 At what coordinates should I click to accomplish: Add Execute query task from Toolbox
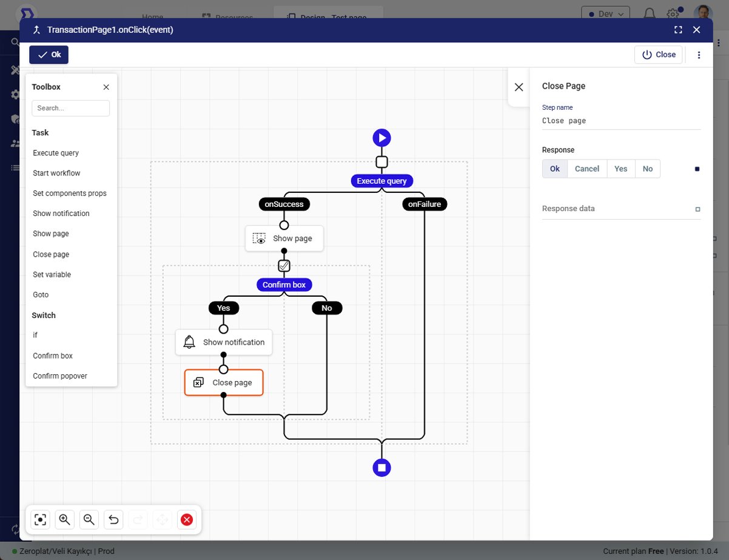(56, 153)
